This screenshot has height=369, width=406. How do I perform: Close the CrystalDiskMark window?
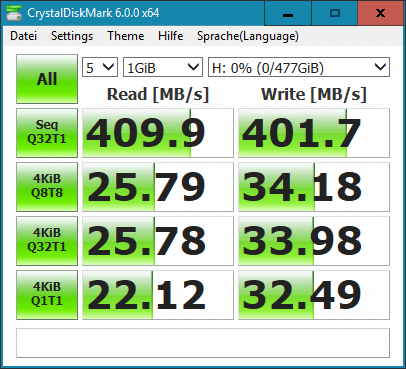point(380,13)
